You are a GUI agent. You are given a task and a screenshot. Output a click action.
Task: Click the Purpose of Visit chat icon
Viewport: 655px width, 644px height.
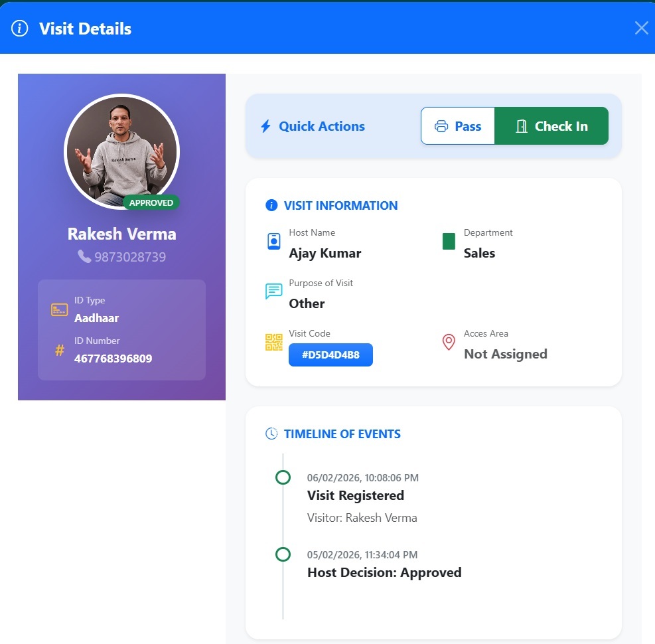(273, 291)
